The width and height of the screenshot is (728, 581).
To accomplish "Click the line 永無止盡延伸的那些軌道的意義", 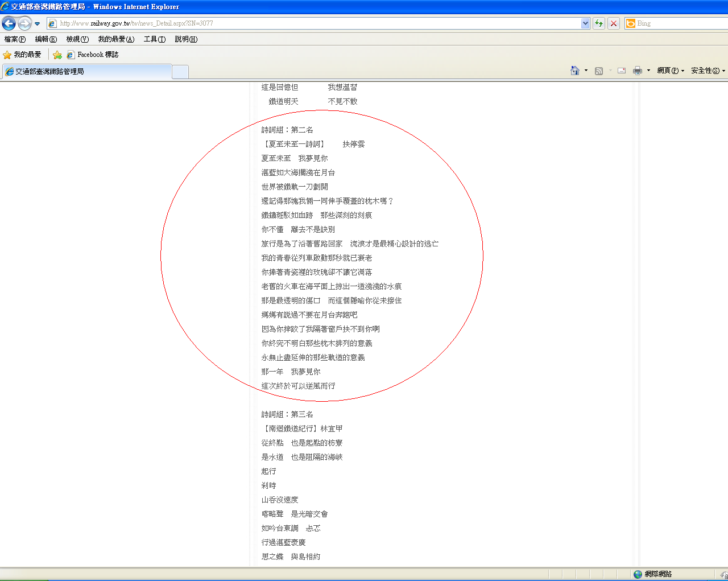I will 313,357.
